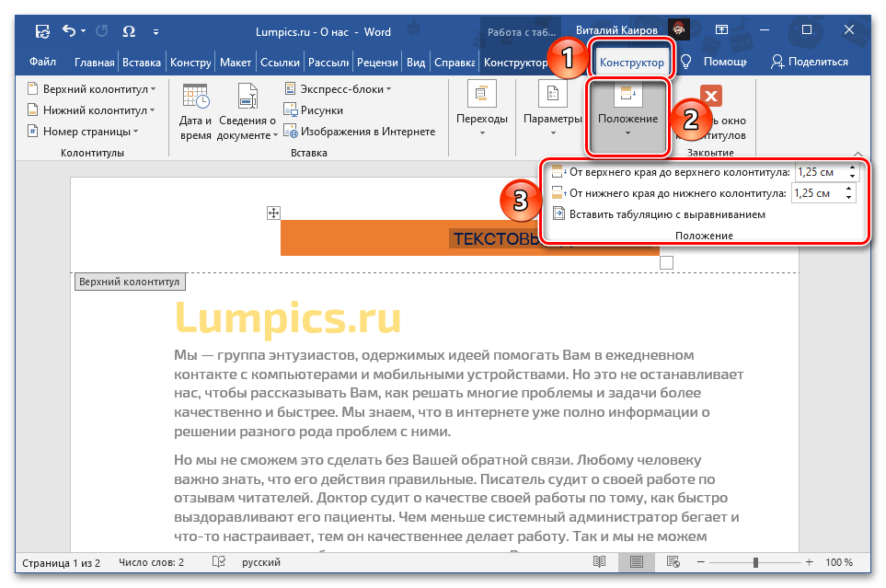Decrease top header distance spinner down
The height and width of the screenshot is (588, 886).
[x=852, y=177]
